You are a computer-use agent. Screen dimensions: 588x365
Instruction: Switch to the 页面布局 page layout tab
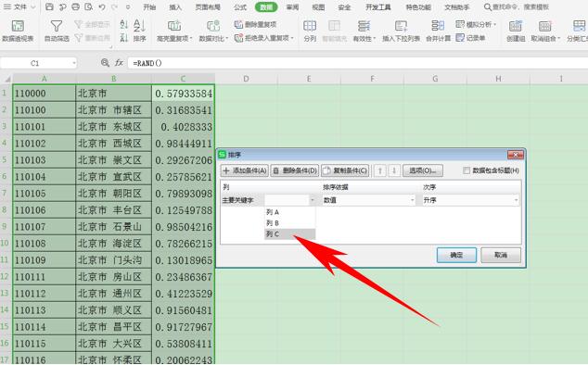pos(208,7)
